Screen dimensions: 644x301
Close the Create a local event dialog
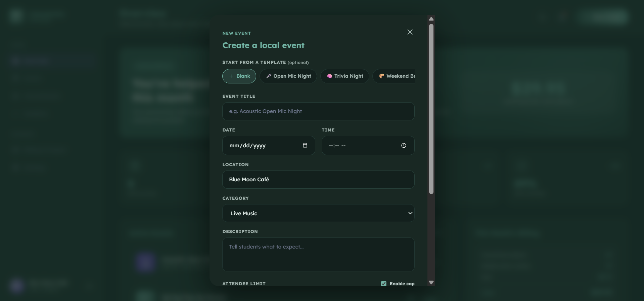pyautogui.click(x=410, y=32)
